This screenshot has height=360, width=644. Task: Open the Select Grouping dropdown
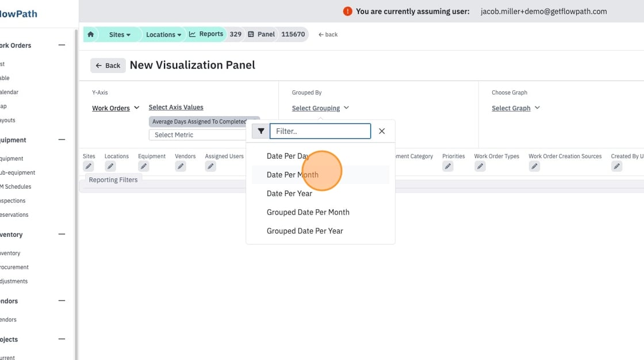pos(320,108)
